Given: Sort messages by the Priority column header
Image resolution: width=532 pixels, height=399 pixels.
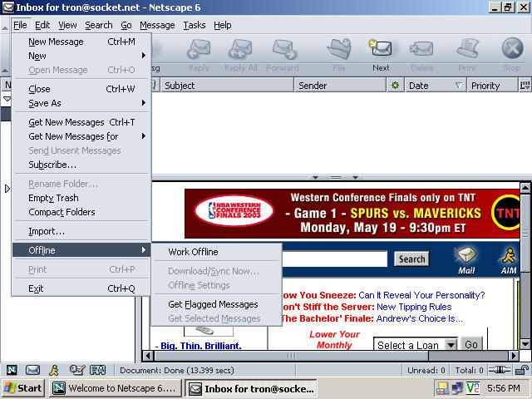Looking at the screenshot, I should (x=492, y=85).
